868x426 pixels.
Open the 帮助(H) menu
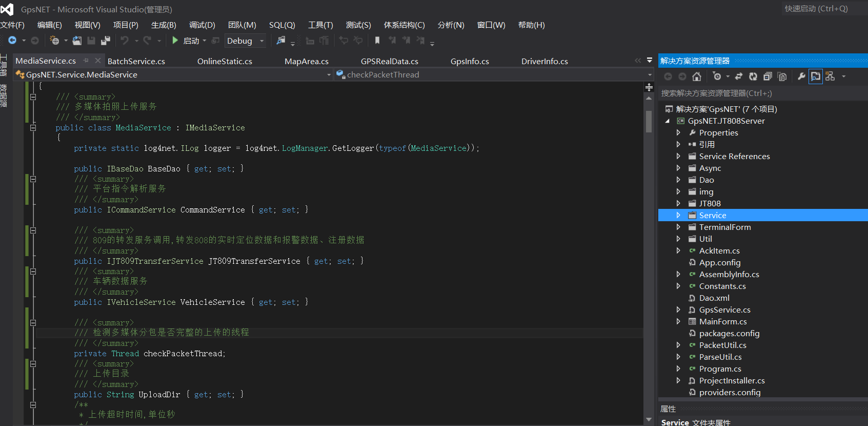pos(531,25)
